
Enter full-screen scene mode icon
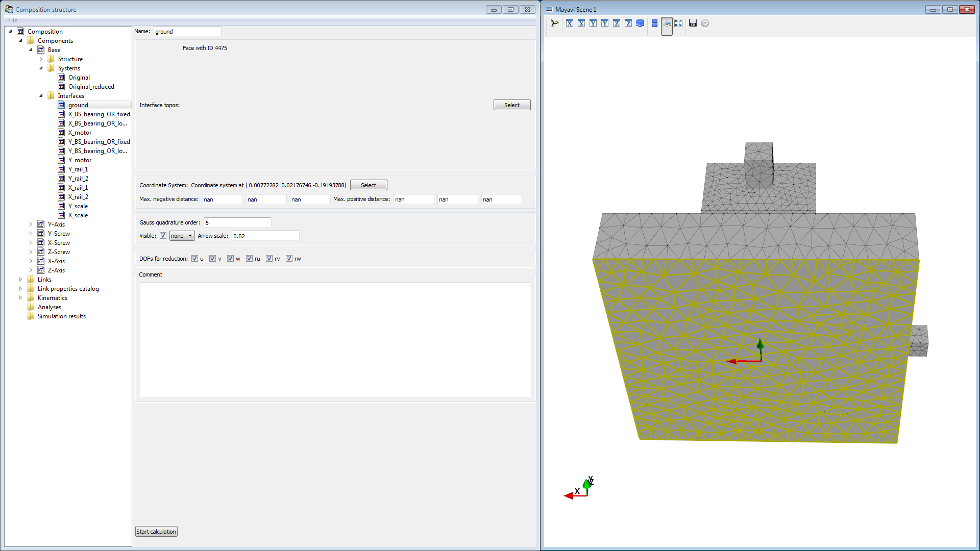(x=678, y=23)
